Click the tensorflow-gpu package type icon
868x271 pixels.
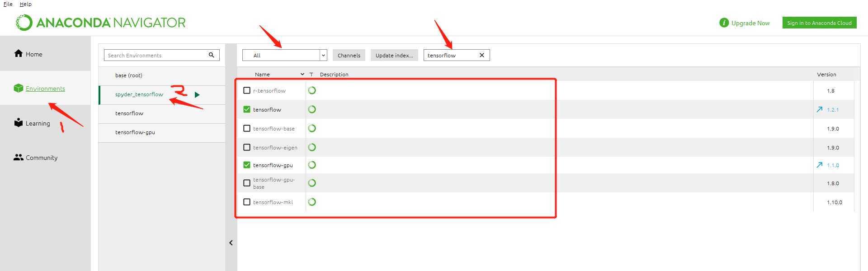pos(312,165)
